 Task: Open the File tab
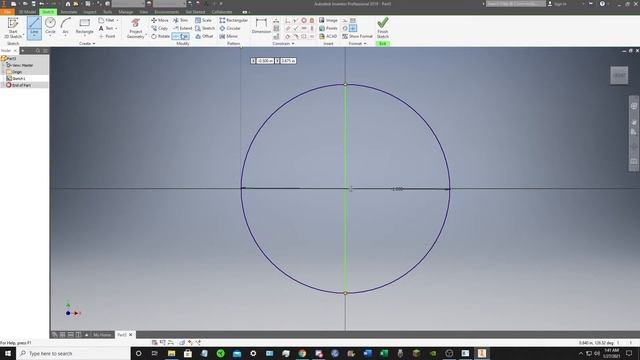[x=7, y=12]
